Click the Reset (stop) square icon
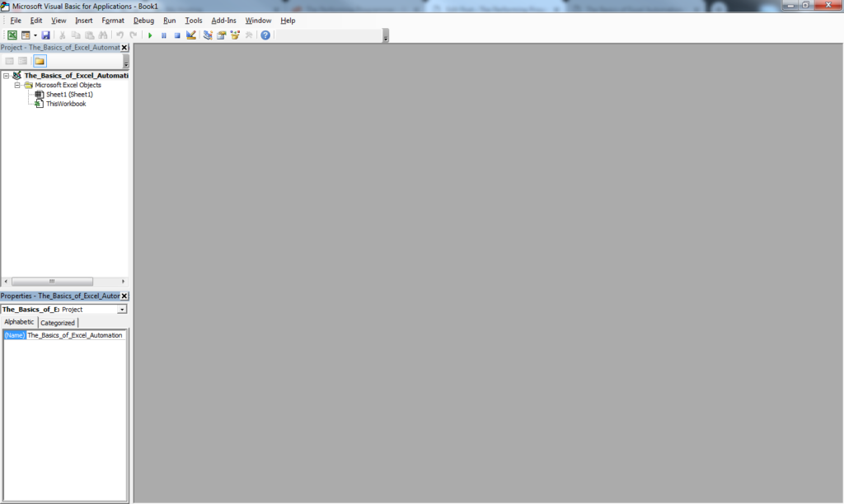Image resolution: width=844 pixels, height=504 pixels. coord(176,35)
